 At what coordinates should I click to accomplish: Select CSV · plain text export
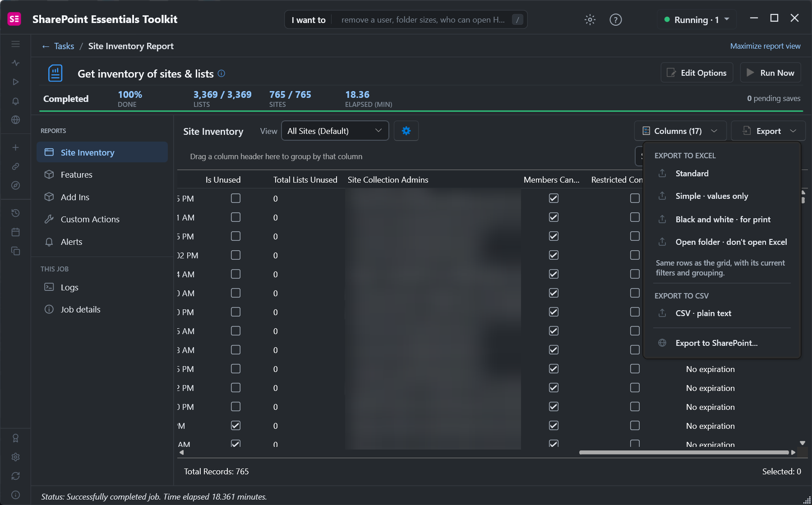(722, 313)
